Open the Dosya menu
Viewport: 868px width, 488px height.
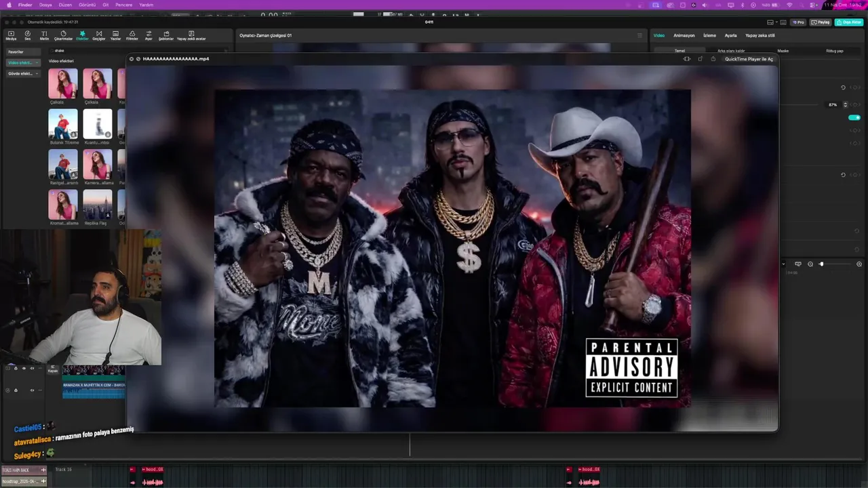point(45,5)
